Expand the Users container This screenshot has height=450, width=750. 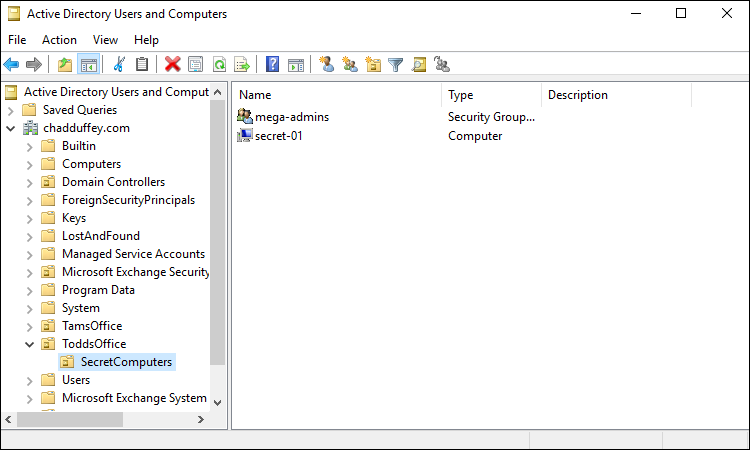click(x=30, y=381)
